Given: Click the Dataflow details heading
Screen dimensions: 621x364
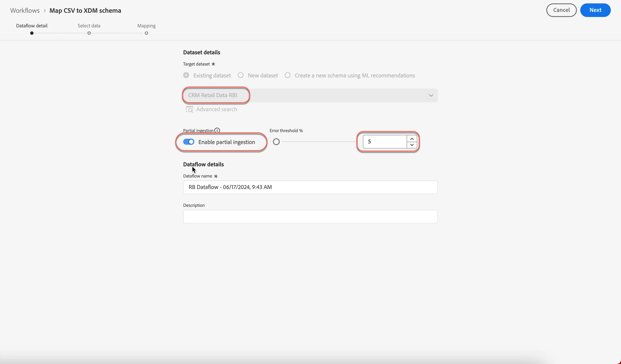Looking at the screenshot, I should click(x=203, y=164).
